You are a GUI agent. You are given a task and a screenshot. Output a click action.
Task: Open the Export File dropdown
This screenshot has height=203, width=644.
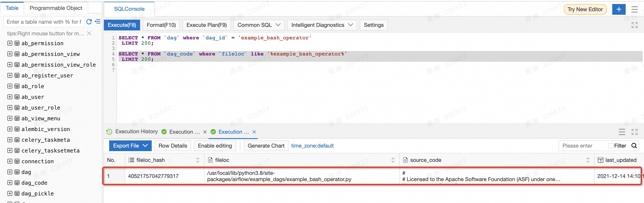[x=130, y=146]
